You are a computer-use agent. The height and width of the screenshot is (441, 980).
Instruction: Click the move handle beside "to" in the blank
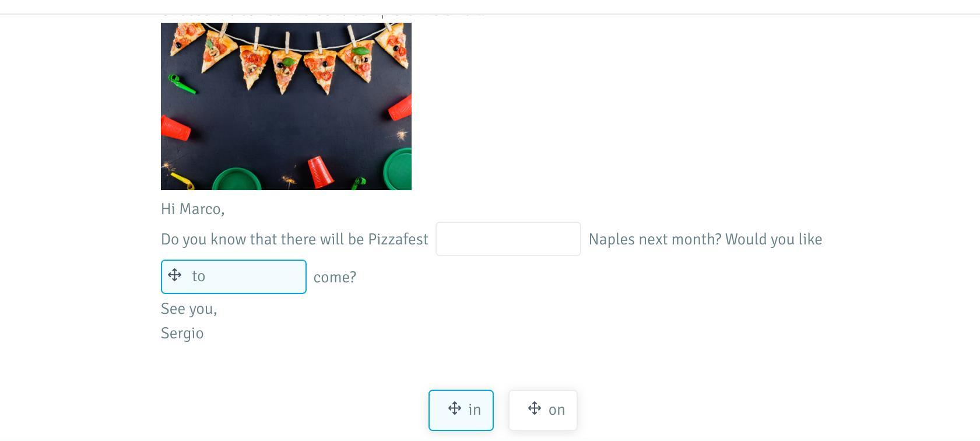174,275
